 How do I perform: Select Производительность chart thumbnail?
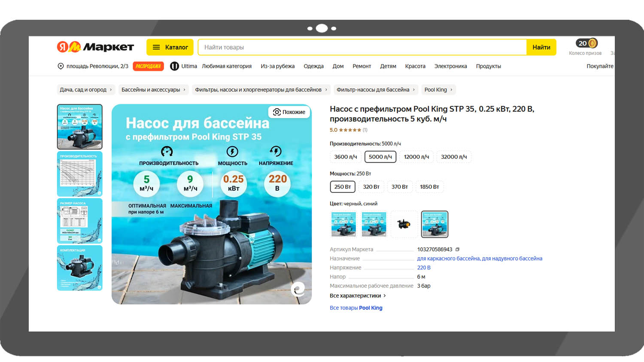(x=80, y=174)
